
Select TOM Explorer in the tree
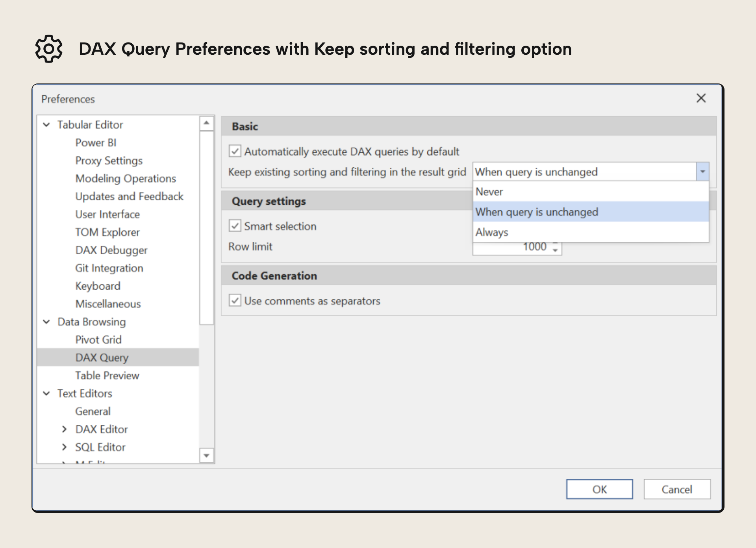pyautogui.click(x=107, y=232)
